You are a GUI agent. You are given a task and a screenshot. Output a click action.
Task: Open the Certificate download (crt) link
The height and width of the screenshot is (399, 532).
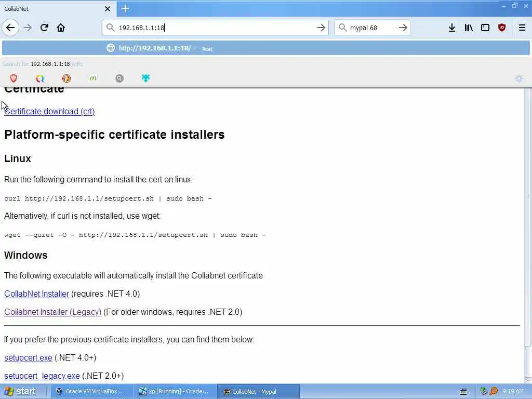[x=49, y=111]
